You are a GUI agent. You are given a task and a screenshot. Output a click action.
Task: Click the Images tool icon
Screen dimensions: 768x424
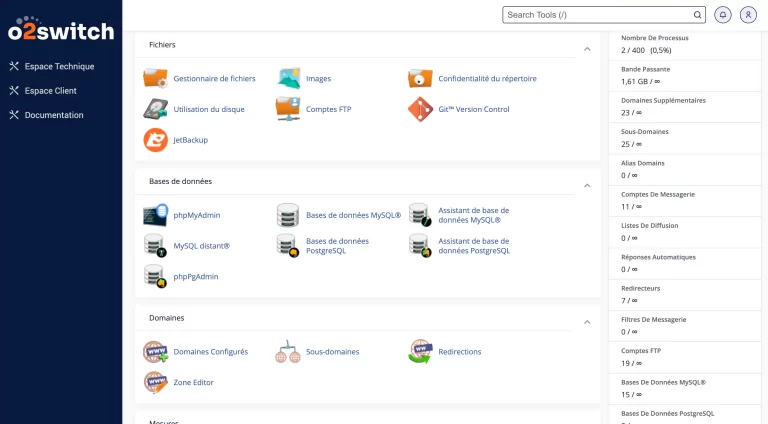pyautogui.click(x=288, y=78)
